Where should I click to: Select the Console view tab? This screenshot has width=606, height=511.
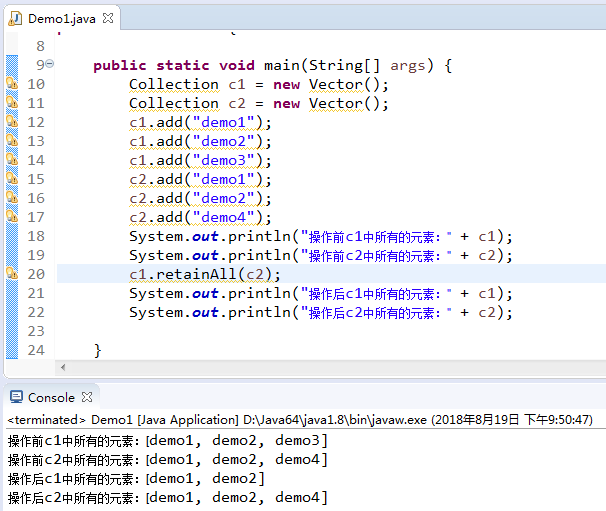click(x=51, y=397)
